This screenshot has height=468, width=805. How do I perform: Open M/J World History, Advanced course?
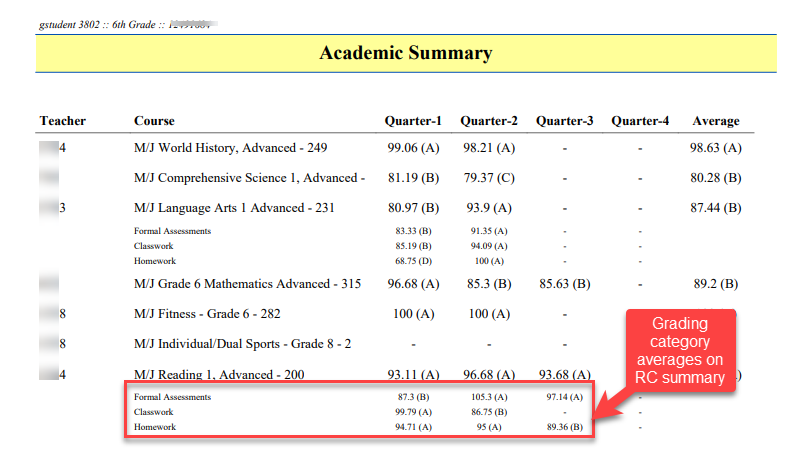(x=231, y=148)
